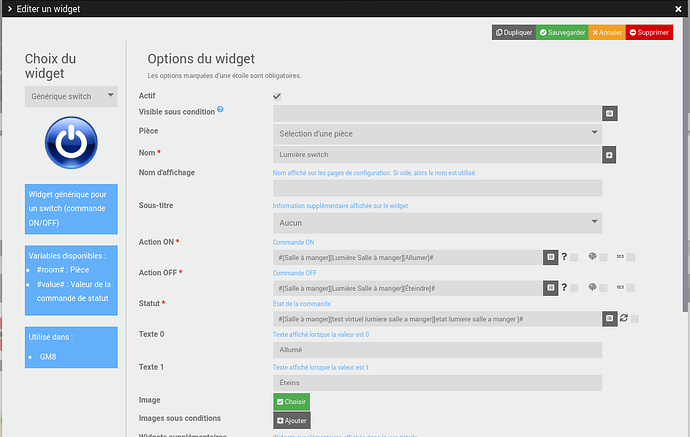Edit the Statut command field
Image resolution: width=690 pixels, height=437 pixels.
pyautogui.click(x=437, y=319)
